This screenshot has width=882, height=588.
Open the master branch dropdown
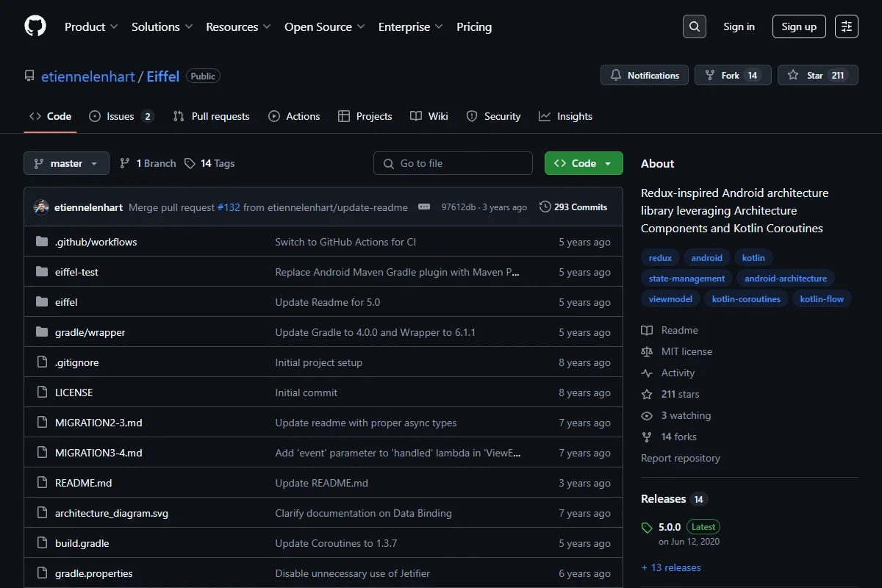click(66, 163)
